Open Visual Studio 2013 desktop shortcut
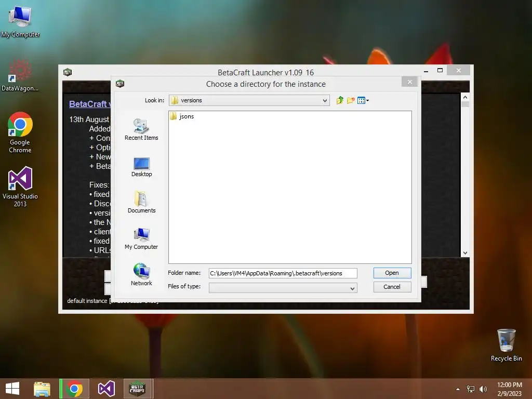Image resolution: width=532 pixels, height=399 pixels. 20,187
